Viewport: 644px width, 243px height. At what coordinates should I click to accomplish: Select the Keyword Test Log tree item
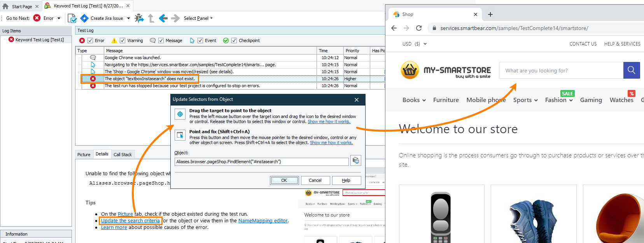(x=39, y=40)
